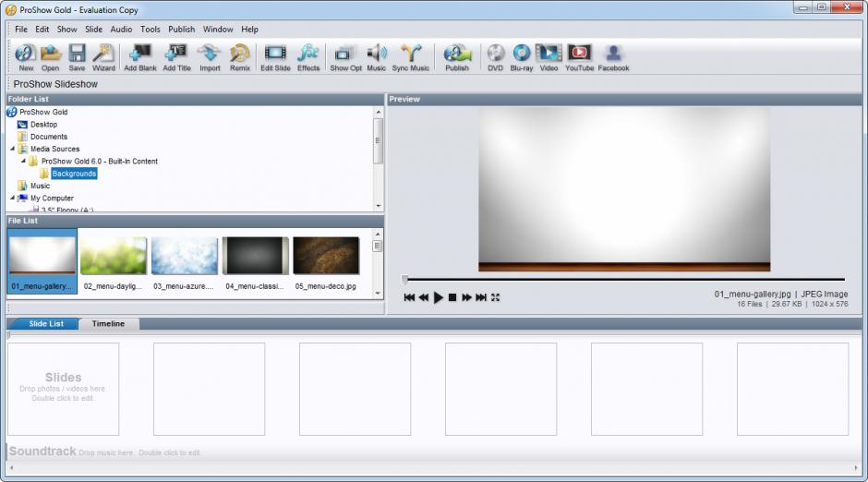Jump to start of preview
Image resolution: width=868 pixels, height=482 pixels.
[x=409, y=297]
